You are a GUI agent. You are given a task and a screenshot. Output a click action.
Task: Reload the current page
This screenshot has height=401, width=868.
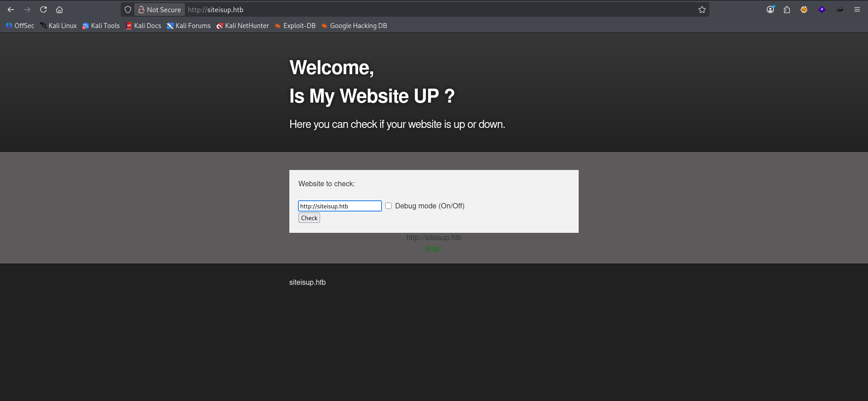(43, 9)
